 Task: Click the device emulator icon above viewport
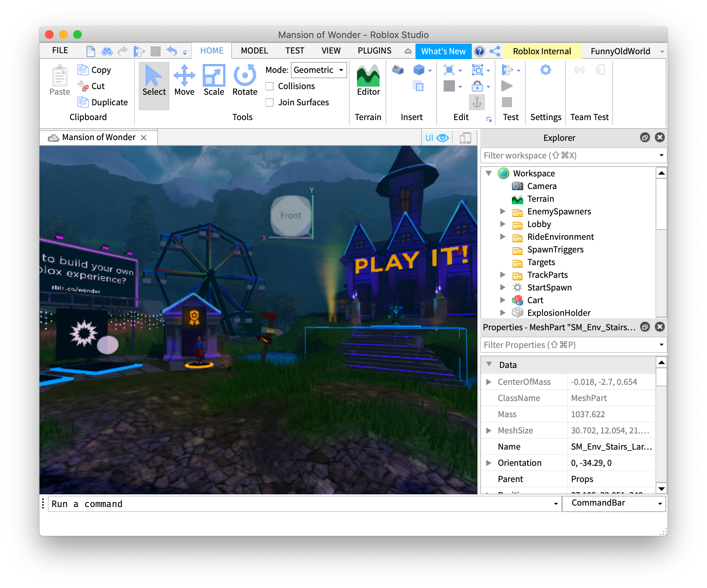(x=465, y=138)
